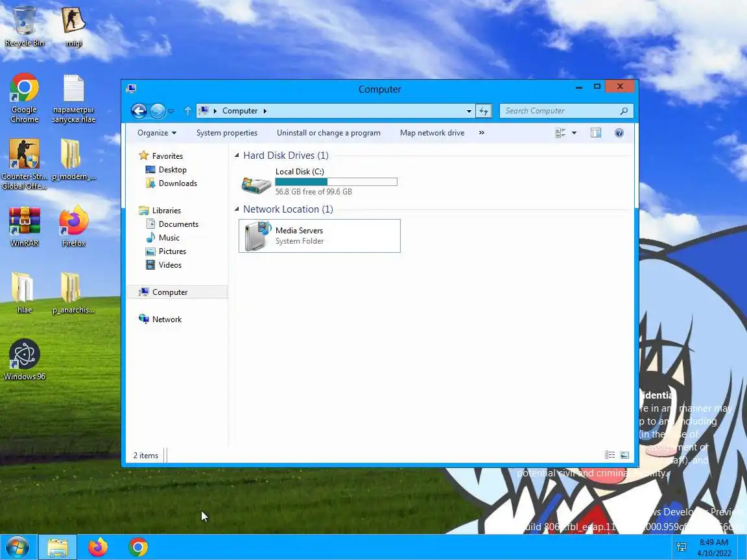Open Downloads in Favorites
The height and width of the screenshot is (560, 747).
coord(178,183)
